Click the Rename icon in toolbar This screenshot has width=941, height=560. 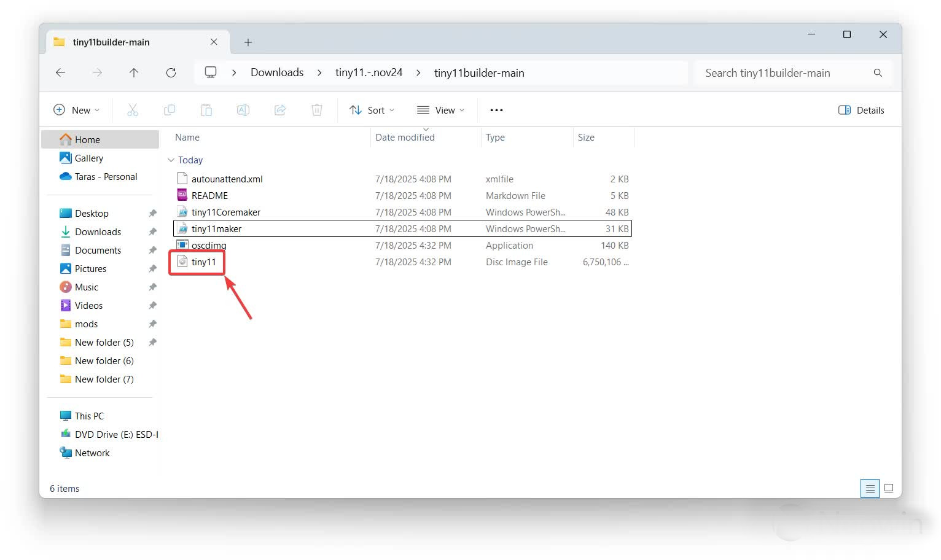point(243,110)
